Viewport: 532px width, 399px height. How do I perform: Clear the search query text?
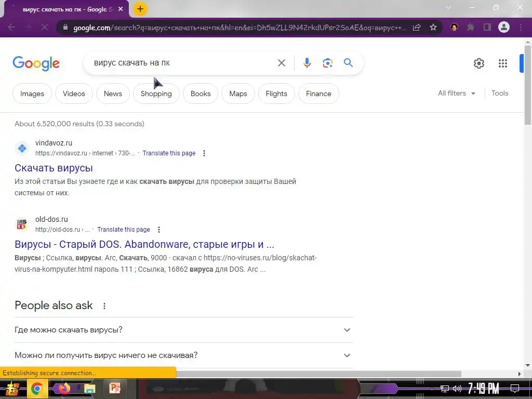[x=281, y=63]
